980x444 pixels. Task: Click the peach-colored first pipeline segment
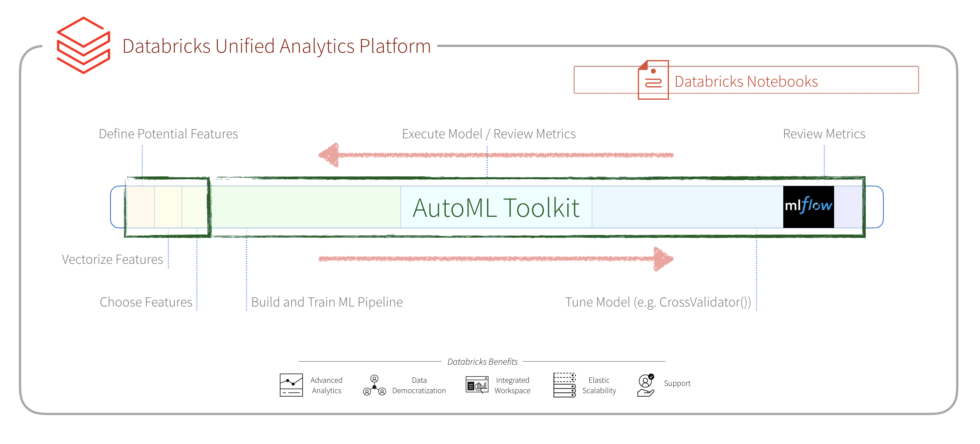tap(140, 207)
